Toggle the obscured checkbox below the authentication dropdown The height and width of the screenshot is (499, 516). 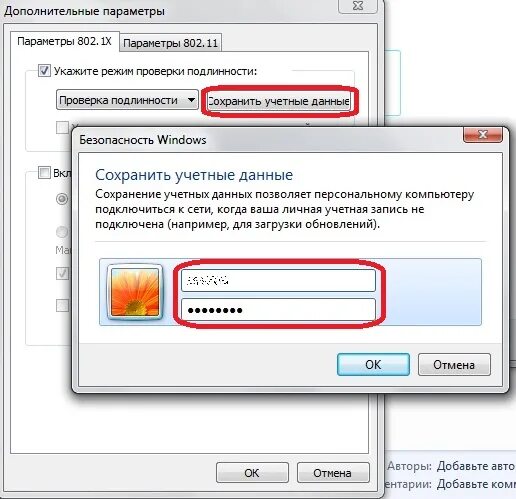coord(62,127)
